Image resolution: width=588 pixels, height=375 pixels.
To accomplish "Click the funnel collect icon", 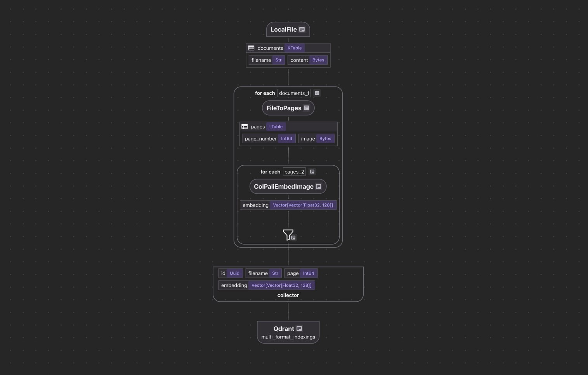I will click(x=288, y=234).
